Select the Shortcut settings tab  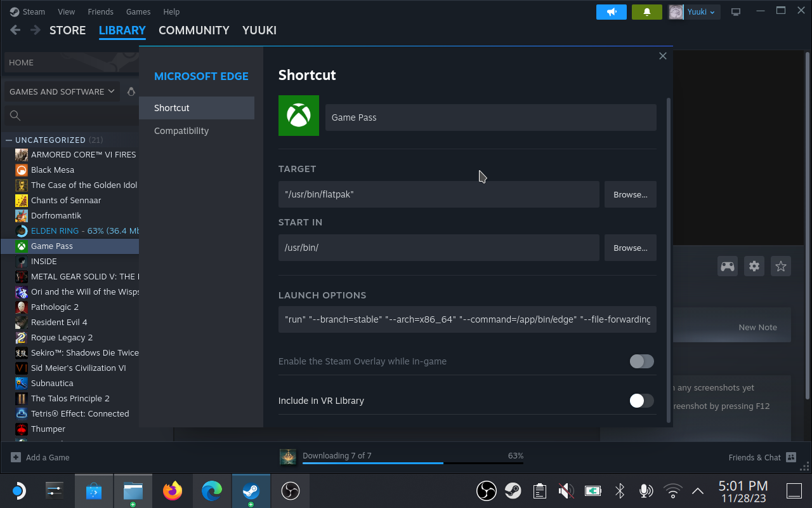[x=197, y=108]
